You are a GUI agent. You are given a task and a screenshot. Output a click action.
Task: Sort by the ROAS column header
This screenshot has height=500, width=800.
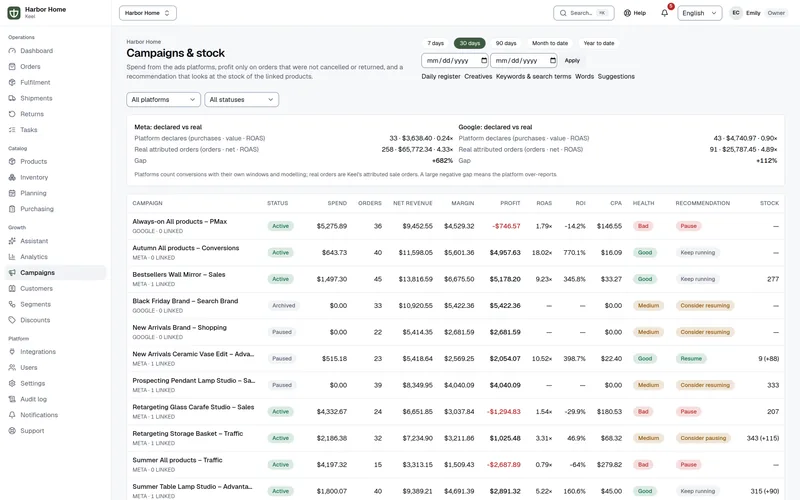544,203
